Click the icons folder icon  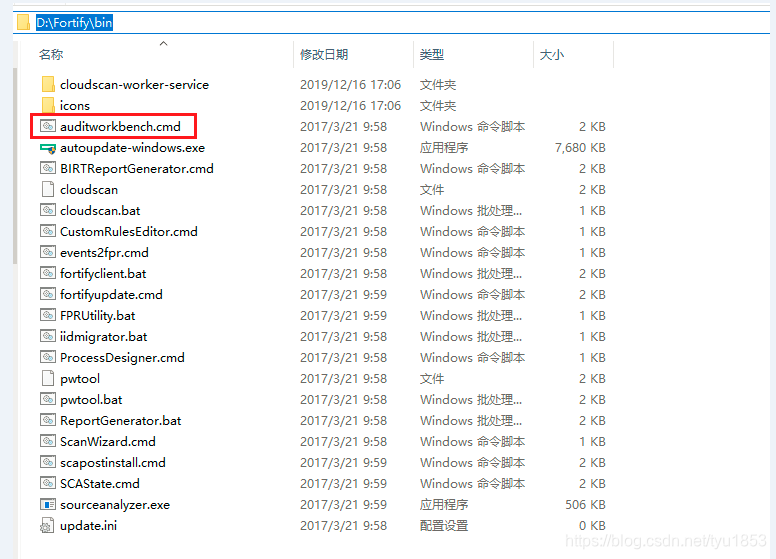(48, 105)
